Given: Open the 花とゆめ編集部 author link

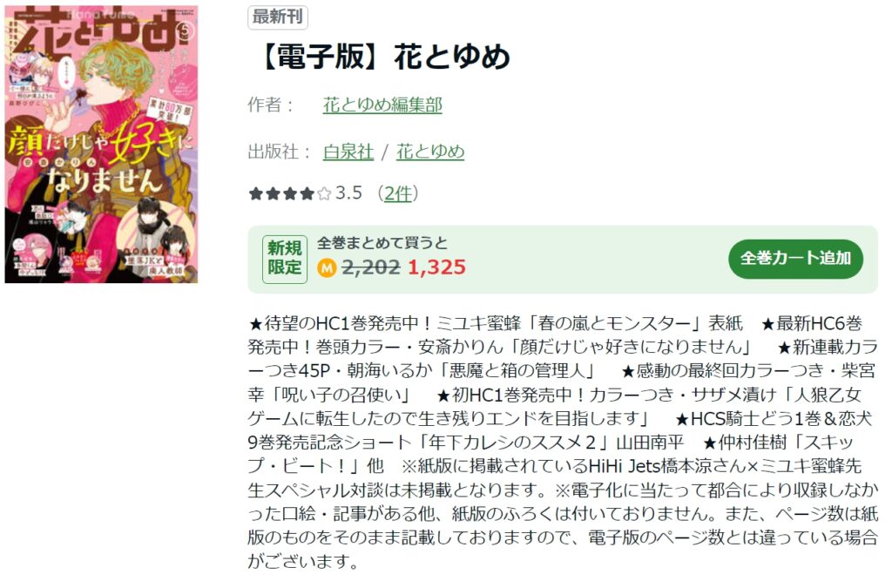Looking at the screenshot, I should click(x=382, y=105).
